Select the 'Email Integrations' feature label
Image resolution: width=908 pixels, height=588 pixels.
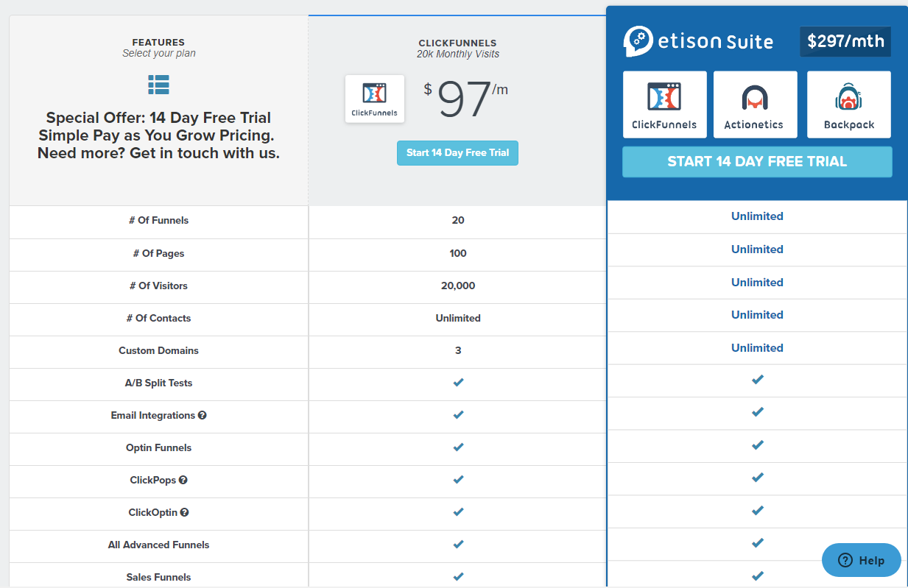click(x=153, y=415)
